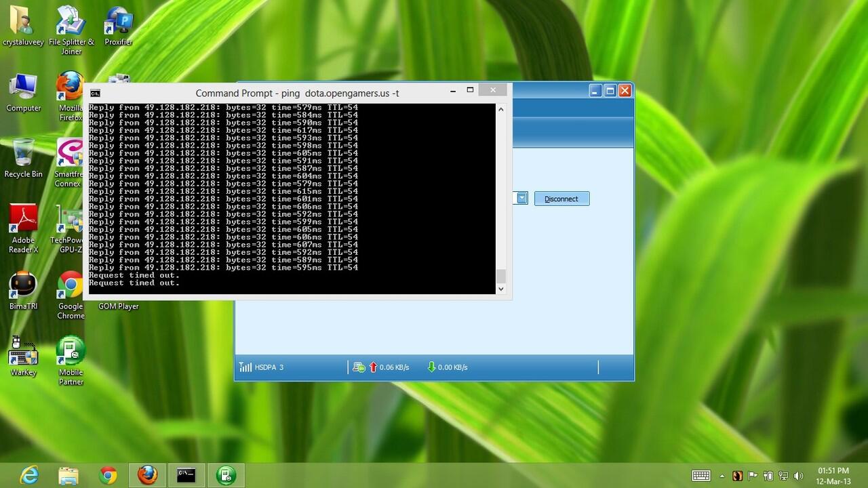Open the volume speaker tray icon
The image size is (868, 488).
(x=798, y=476)
